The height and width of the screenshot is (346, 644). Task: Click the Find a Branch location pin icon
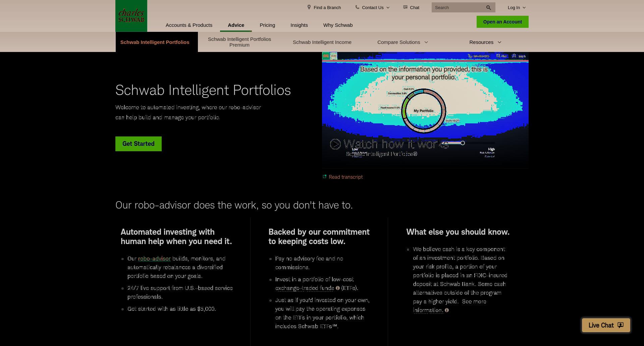(309, 7)
